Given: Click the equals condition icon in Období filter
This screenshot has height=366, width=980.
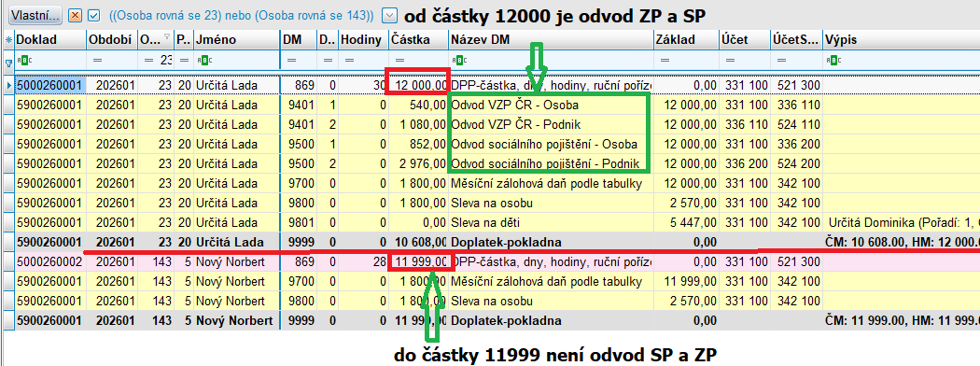Looking at the screenshot, I should coord(97,61).
